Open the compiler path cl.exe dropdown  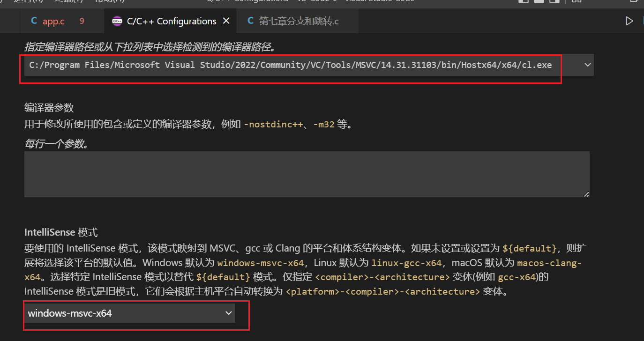coord(309,65)
